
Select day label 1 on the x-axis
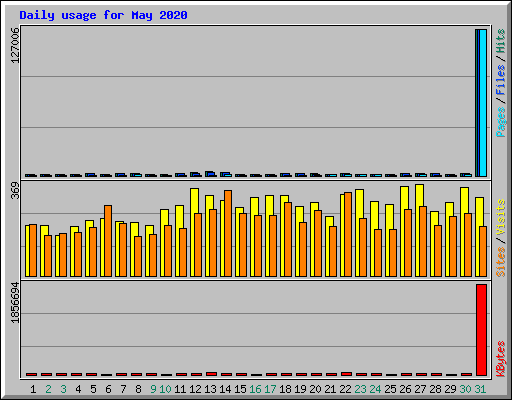coord(33,389)
